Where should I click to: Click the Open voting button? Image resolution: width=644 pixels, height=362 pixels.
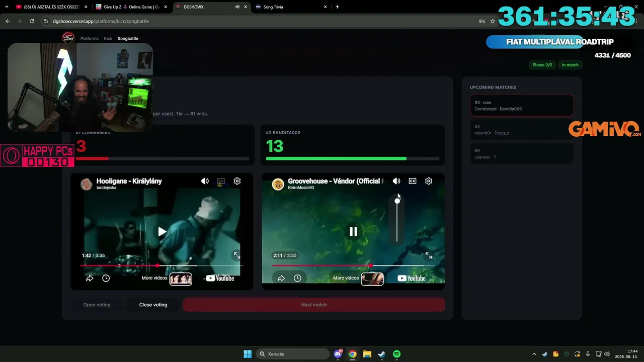[97, 305]
